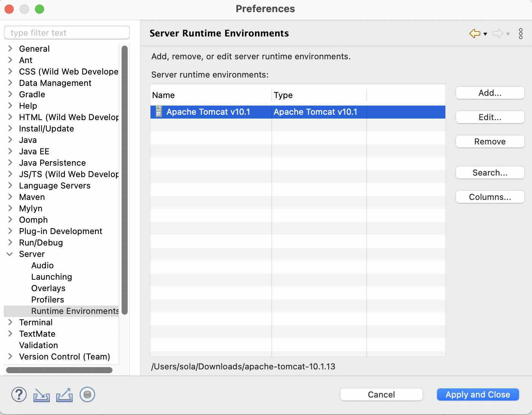The height and width of the screenshot is (415, 532).
Task: Click the Add... button
Action: click(490, 93)
